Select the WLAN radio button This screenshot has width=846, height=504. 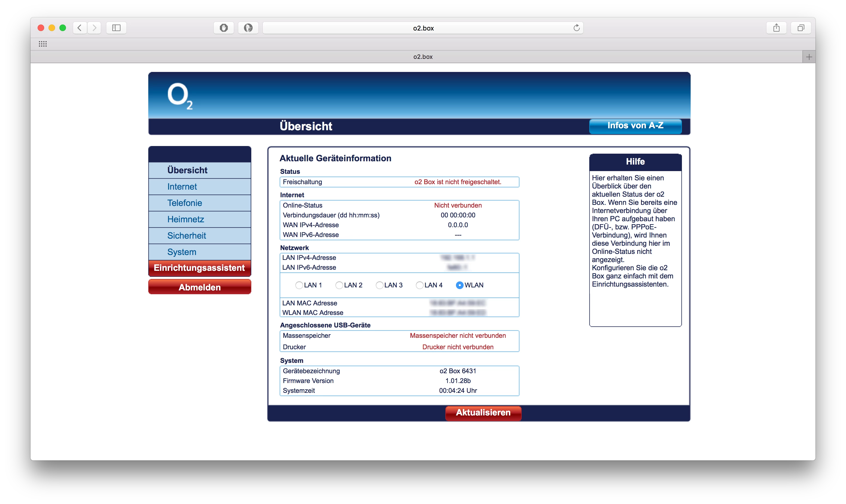pos(459,285)
